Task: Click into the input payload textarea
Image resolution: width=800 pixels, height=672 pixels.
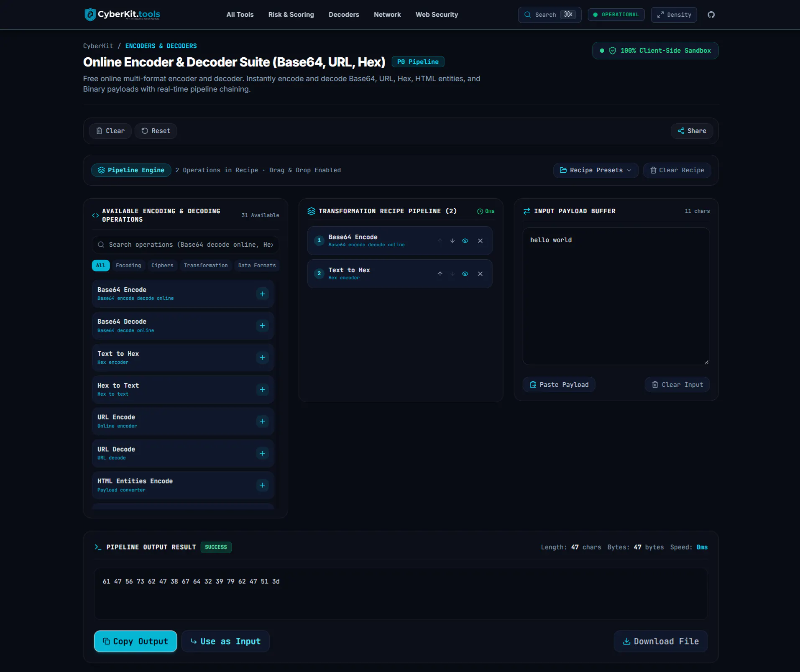Action: (x=616, y=296)
